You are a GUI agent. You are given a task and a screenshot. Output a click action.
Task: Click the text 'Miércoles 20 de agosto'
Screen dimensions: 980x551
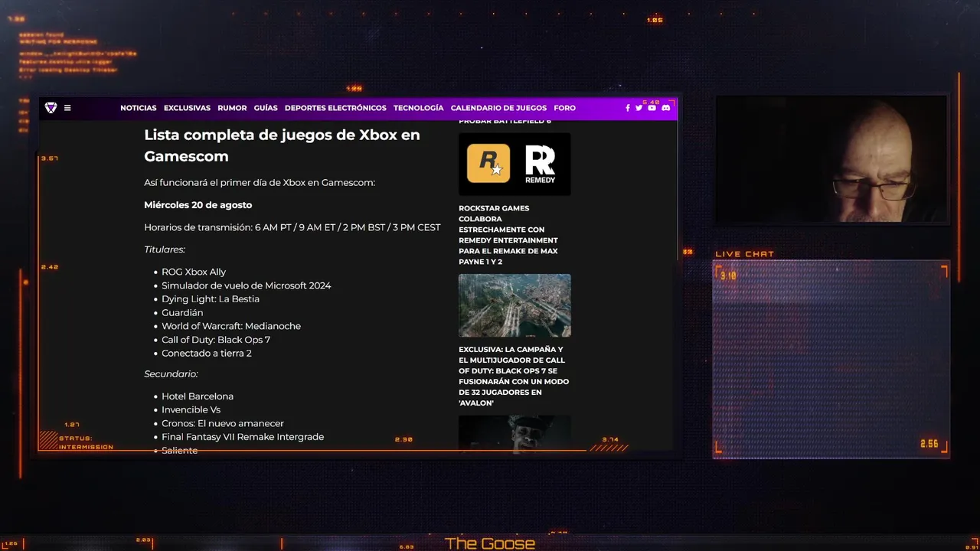click(198, 205)
